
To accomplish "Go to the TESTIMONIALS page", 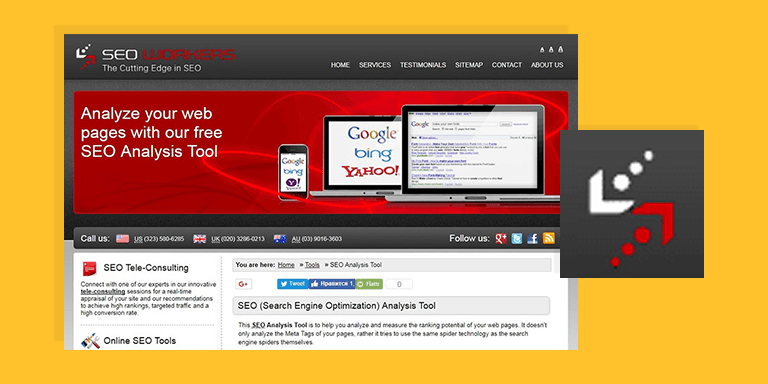I will point(423,65).
